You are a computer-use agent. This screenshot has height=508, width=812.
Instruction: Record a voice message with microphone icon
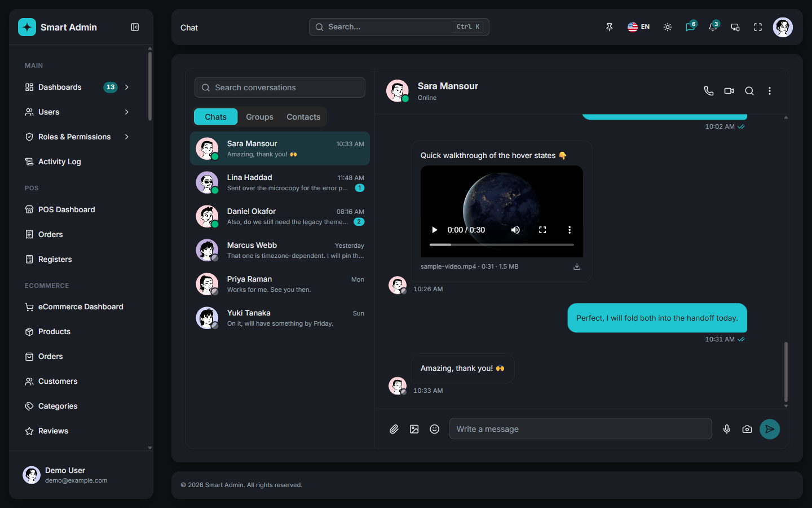point(727,429)
